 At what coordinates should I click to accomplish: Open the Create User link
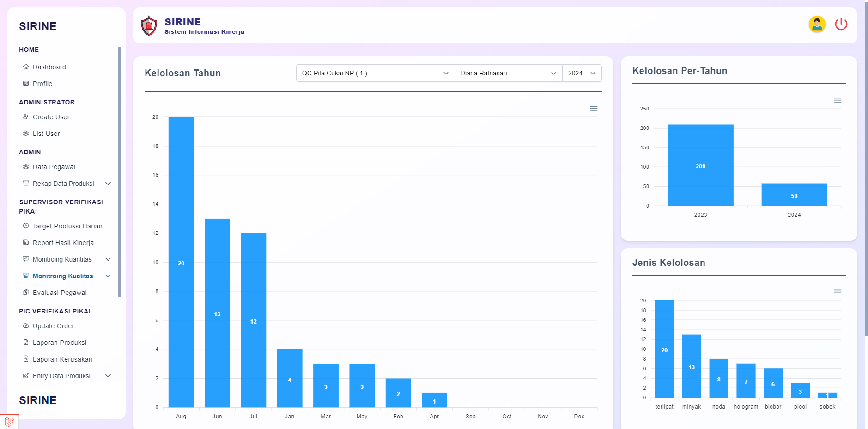51,117
